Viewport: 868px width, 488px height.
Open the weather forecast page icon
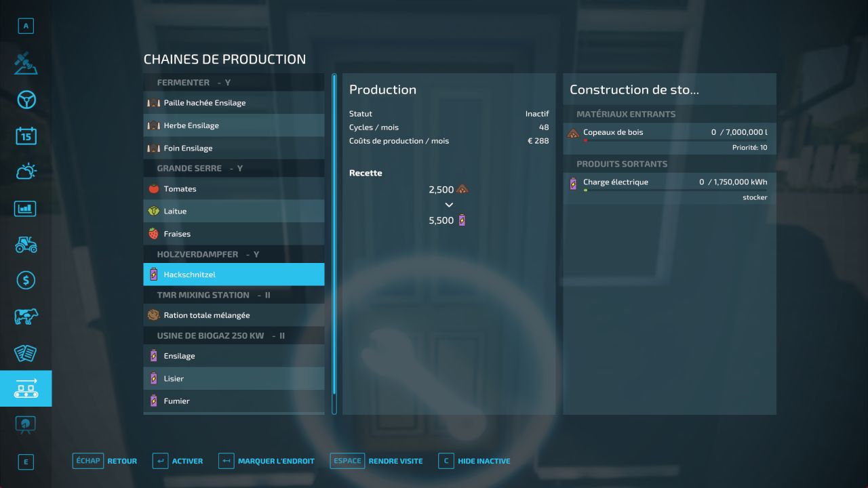click(x=26, y=171)
